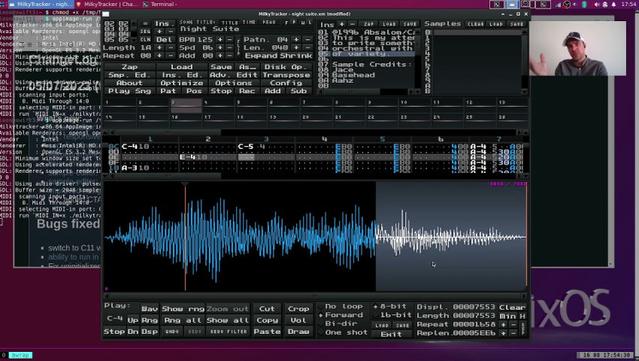Open the Vol volume dialog

coord(298,320)
